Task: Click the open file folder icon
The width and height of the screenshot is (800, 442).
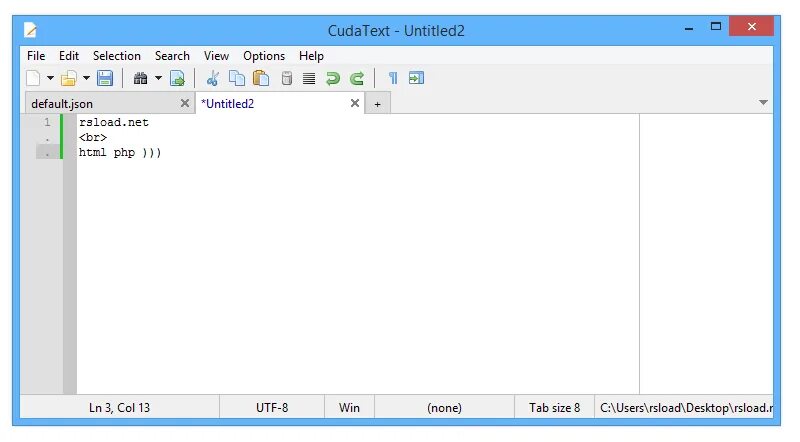Action: [69, 79]
